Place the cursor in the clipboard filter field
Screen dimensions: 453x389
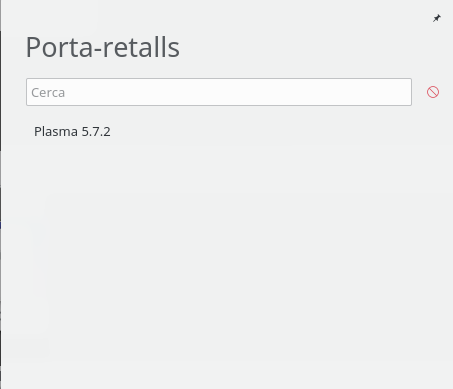pos(219,92)
